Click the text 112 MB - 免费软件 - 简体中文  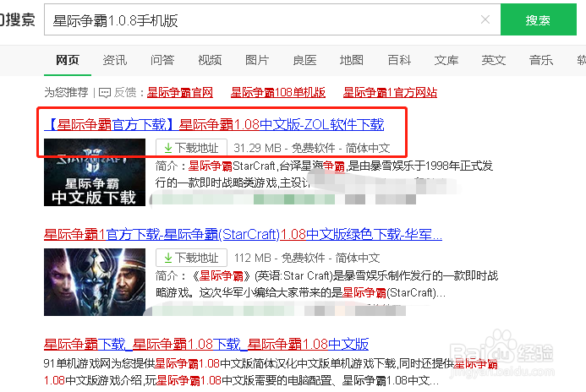coord(307,258)
